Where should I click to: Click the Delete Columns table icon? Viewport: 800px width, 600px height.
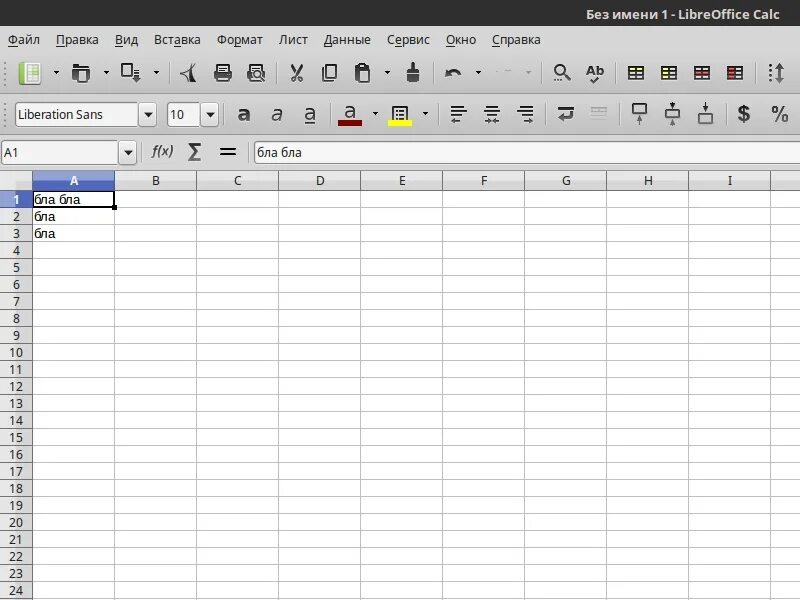click(x=735, y=73)
